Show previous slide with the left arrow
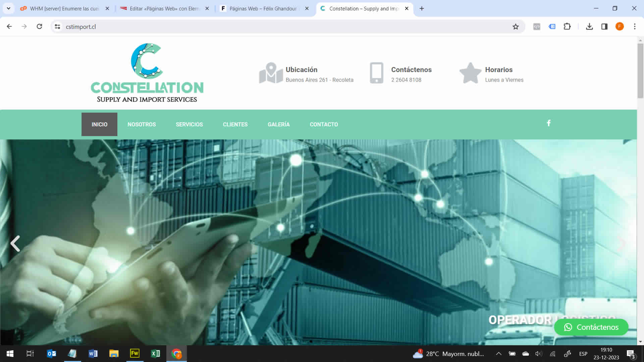Screen dimensions: 644x362 pos(15,243)
